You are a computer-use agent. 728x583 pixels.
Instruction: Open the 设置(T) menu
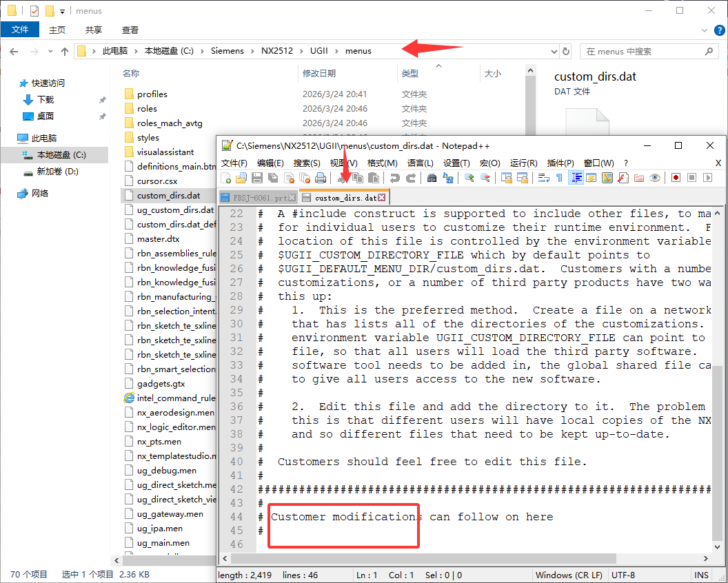coord(456,163)
